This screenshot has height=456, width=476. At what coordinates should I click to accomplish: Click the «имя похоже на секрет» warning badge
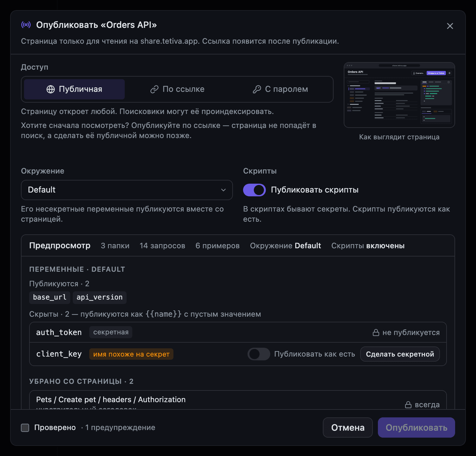pyautogui.click(x=131, y=354)
